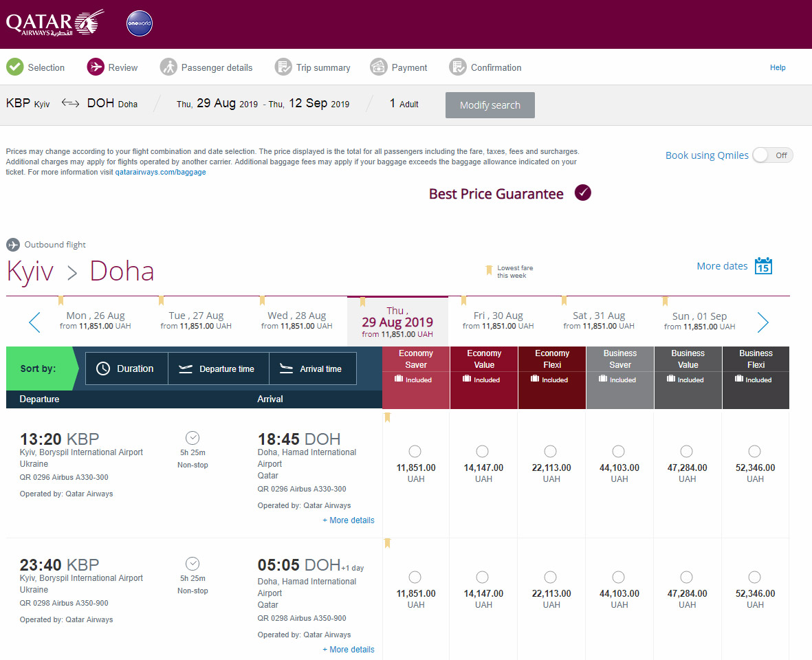Click the Passenger details step icon

click(x=168, y=67)
